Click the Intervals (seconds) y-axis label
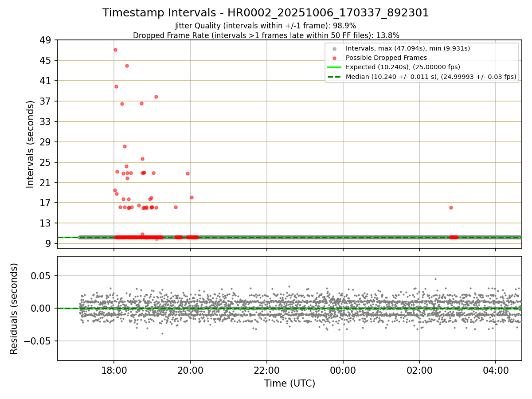Image resolution: width=532 pixels, height=399 pixels. [x=30, y=144]
